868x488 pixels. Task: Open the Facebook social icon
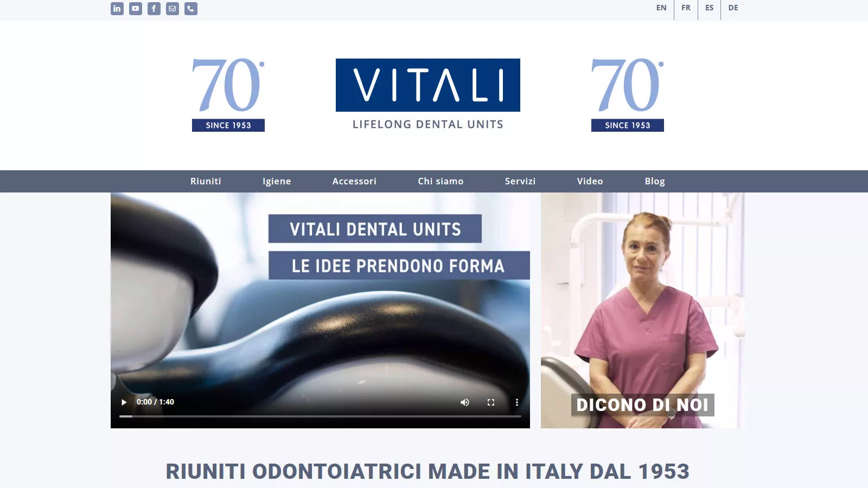[x=154, y=9]
